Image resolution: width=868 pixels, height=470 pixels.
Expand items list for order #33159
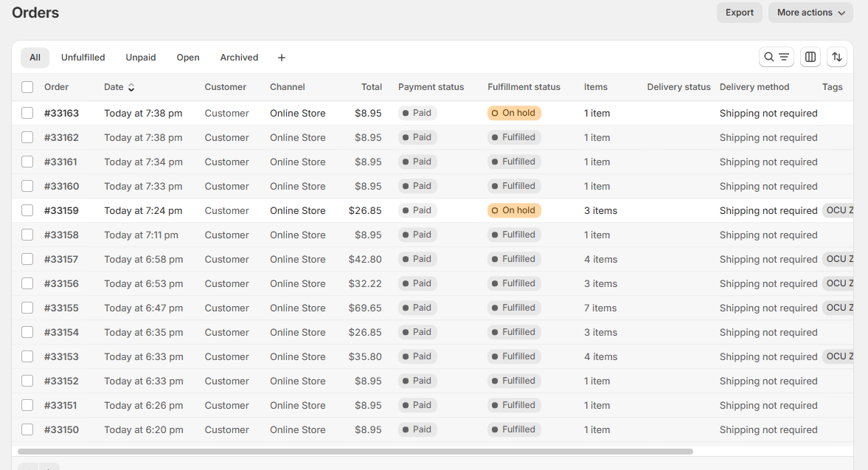tap(600, 210)
